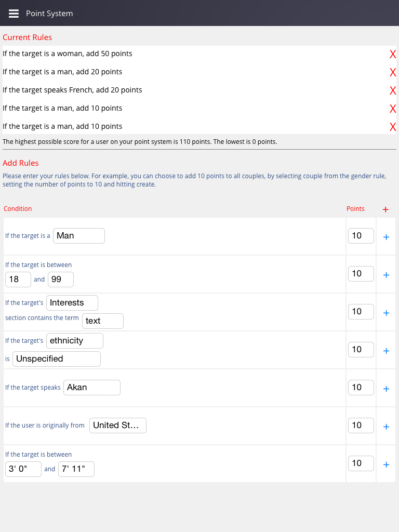Add the ethnicity rule
This screenshot has width=399, height=532.
(x=386, y=351)
